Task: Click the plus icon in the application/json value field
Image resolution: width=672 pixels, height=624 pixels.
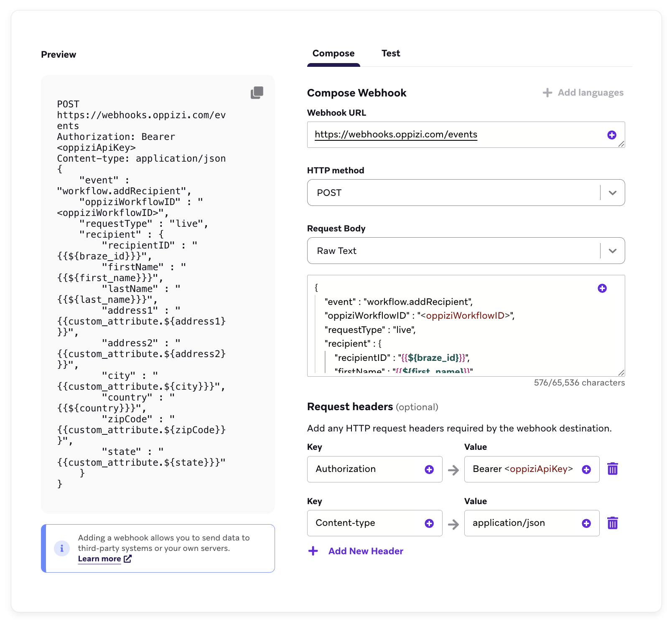Action: click(586, 523)
